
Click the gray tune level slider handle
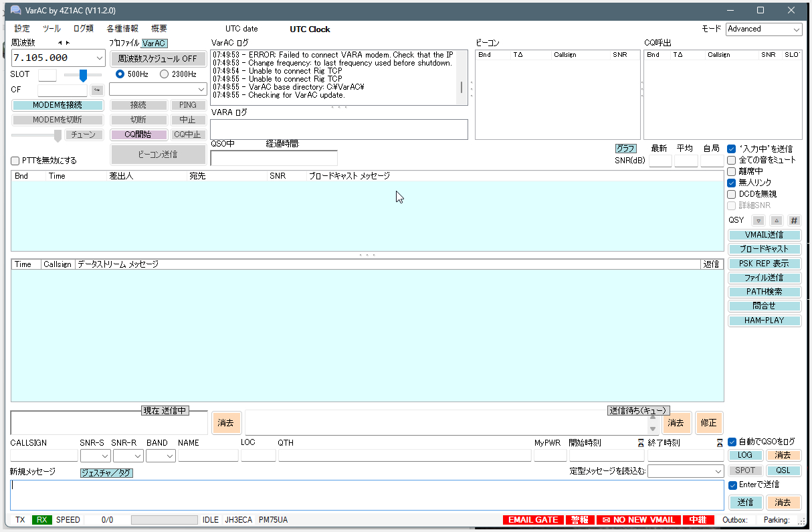point(58,136)
